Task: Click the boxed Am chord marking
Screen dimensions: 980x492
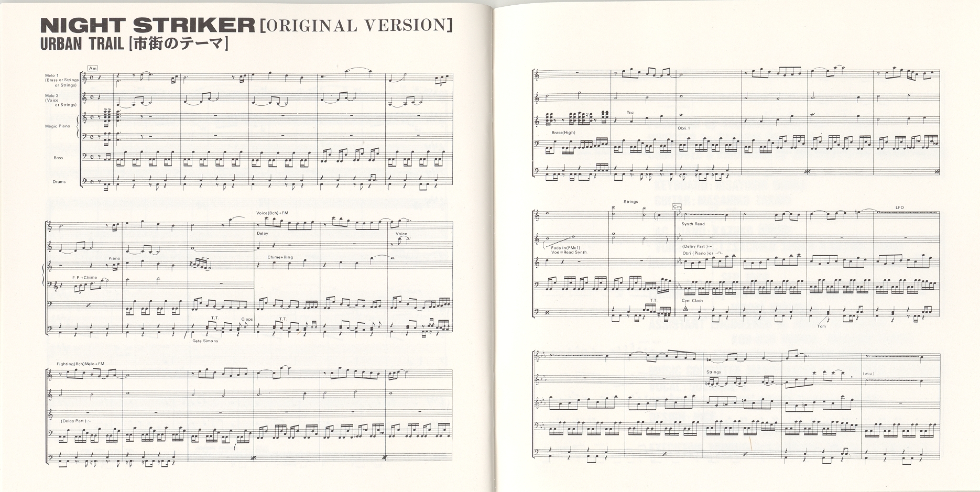Action: click(93, 69)
